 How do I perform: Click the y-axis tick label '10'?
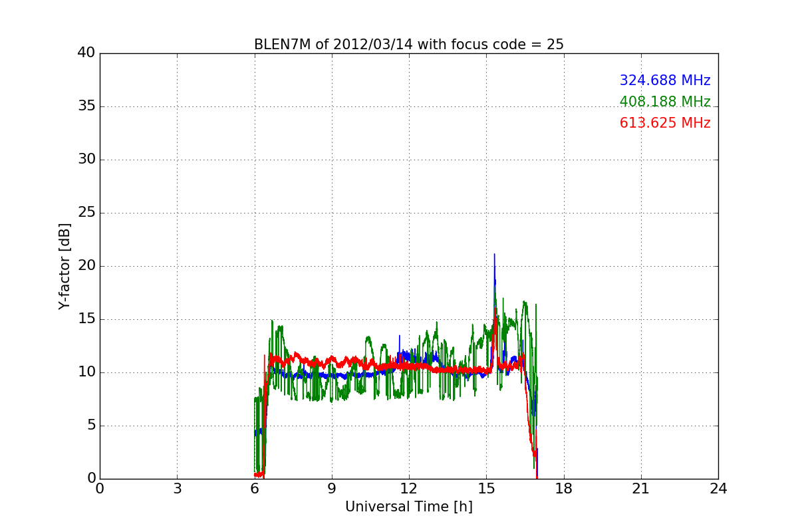[x=86, y=372]
